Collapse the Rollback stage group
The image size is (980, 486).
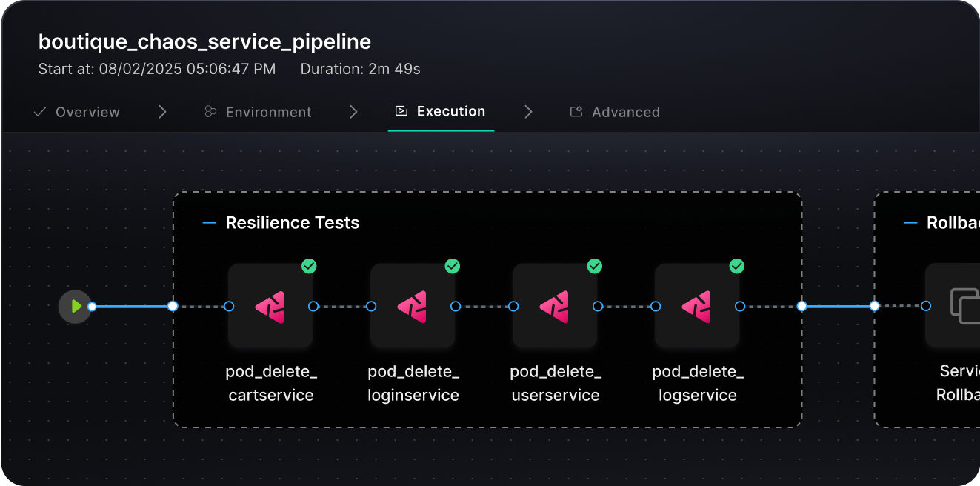(x=910, y=223)
